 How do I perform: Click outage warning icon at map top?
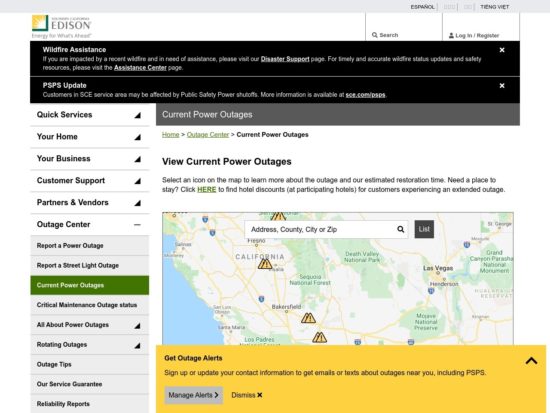[x=278, y=216]
